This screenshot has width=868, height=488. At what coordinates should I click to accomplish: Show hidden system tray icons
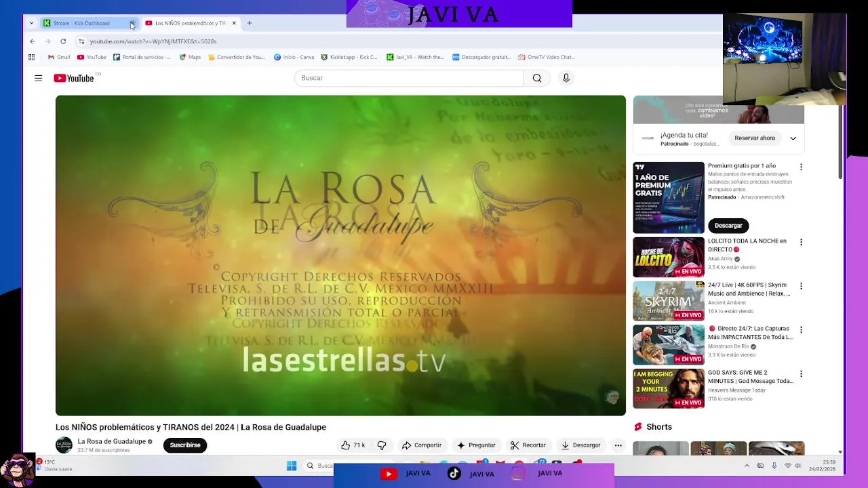pos(747,466)
